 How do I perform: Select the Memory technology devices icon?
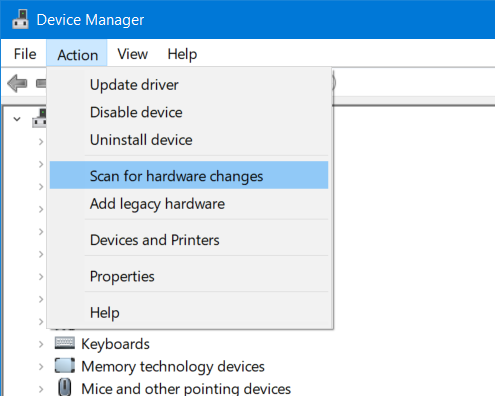(x=65, y=366)
